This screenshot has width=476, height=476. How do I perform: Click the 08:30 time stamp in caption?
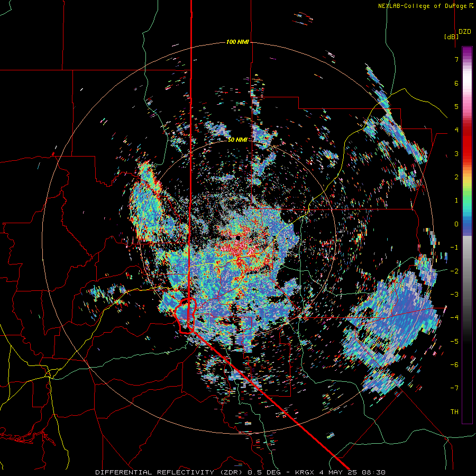tap(373, 472)
